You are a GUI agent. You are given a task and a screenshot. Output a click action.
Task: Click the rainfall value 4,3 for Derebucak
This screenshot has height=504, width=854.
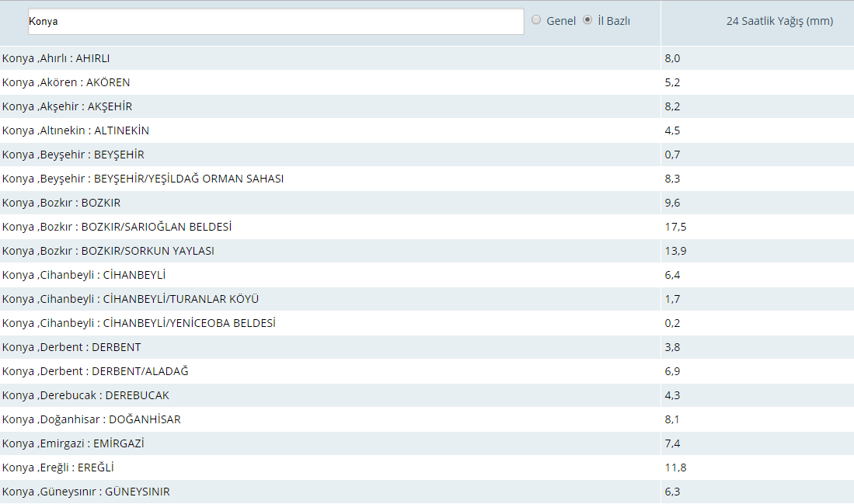672,395
